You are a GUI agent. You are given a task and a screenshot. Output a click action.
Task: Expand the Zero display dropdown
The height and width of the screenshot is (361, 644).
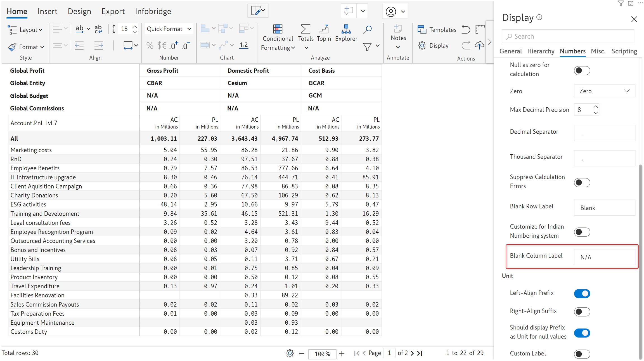pyautogui.click(x=604, y=91)
